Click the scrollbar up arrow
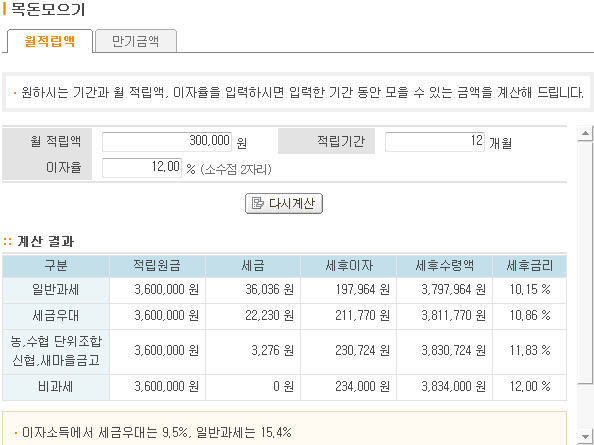594x445 pixels. pos(585,133)
